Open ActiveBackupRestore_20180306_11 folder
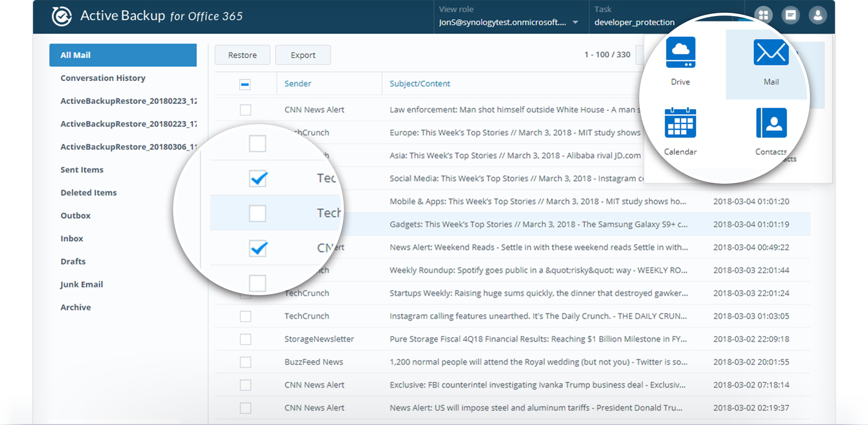 (x=129, y=147)
